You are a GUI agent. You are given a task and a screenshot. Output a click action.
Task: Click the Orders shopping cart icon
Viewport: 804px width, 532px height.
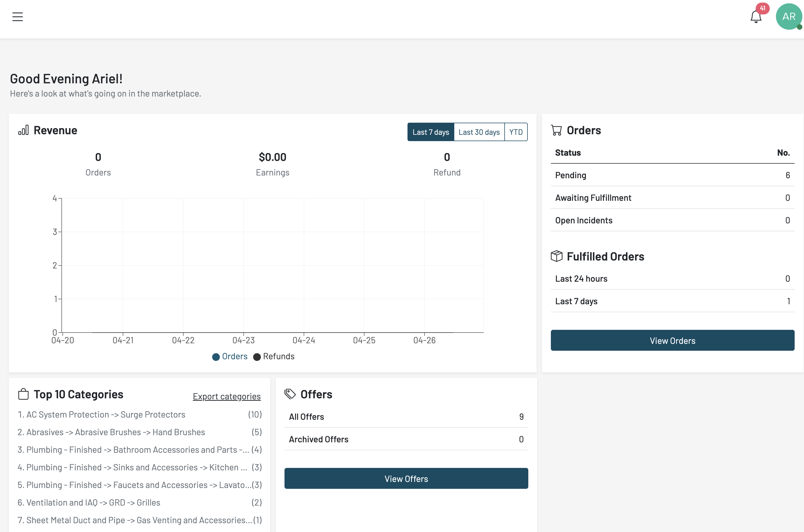click(x=556, y=130)
